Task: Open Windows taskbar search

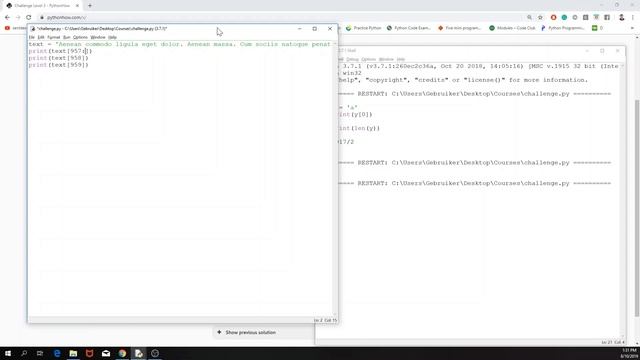Action: point(24,353)
